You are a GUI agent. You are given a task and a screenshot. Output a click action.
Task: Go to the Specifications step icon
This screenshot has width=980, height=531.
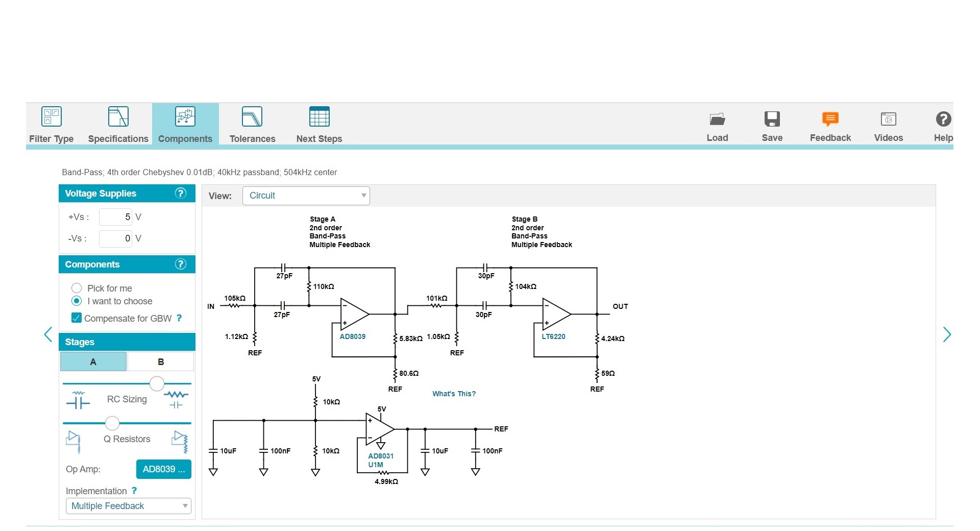(x=118, y=117)
